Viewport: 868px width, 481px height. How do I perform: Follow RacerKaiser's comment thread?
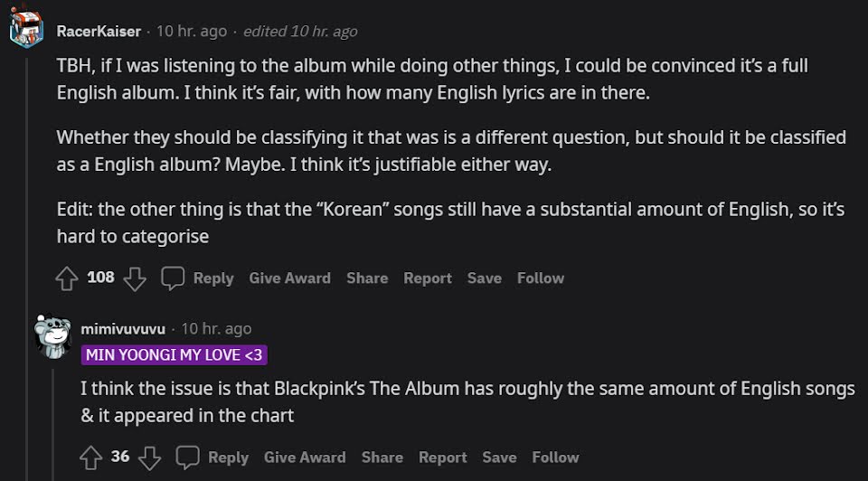pyautogui.click(x=541, y=278)
